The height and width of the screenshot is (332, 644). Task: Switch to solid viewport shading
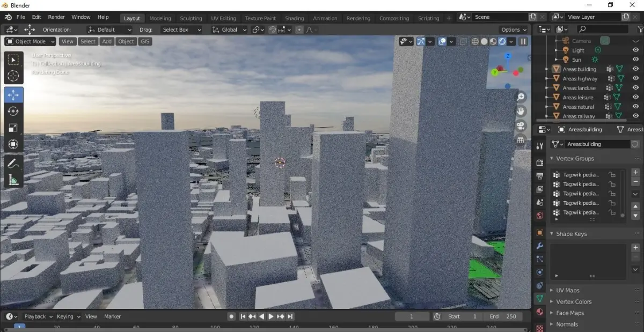[484, 41]
